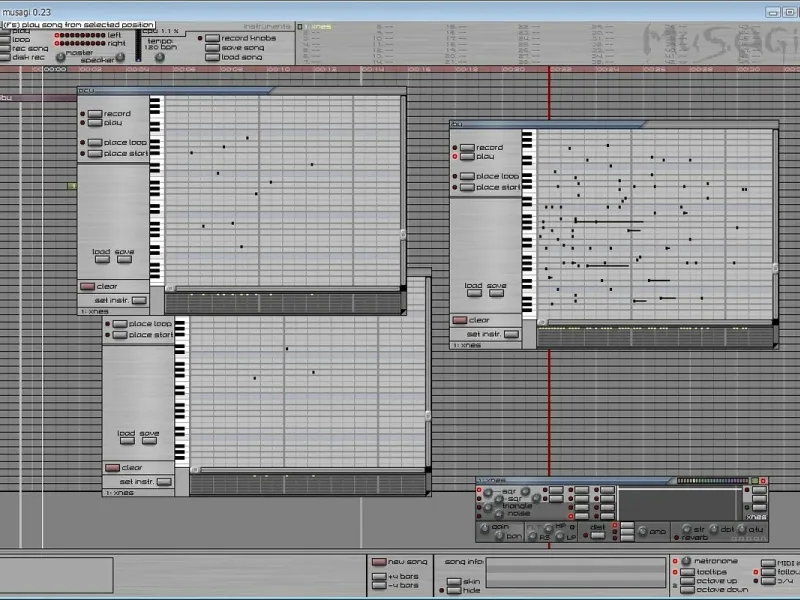This screenshot has height=600, width=800.
Task: Click clear in the bu pattern window
Action: [x=460, y=320]
